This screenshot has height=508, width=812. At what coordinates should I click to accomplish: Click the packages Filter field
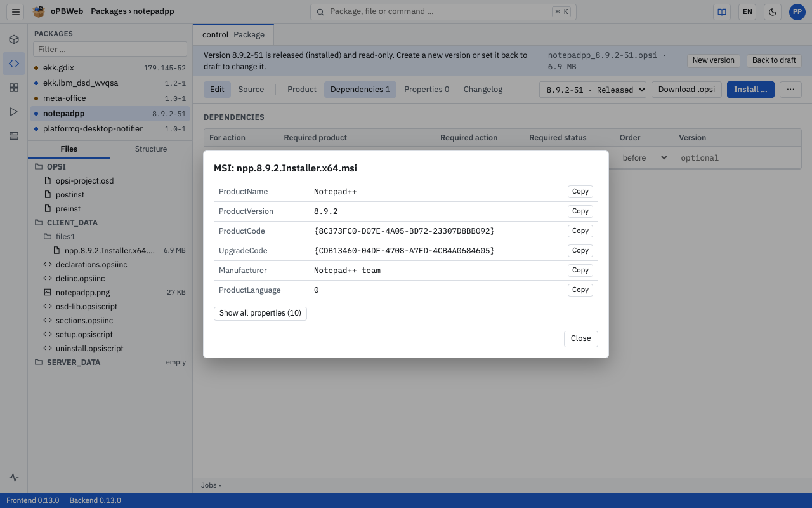tap(110, 49)
